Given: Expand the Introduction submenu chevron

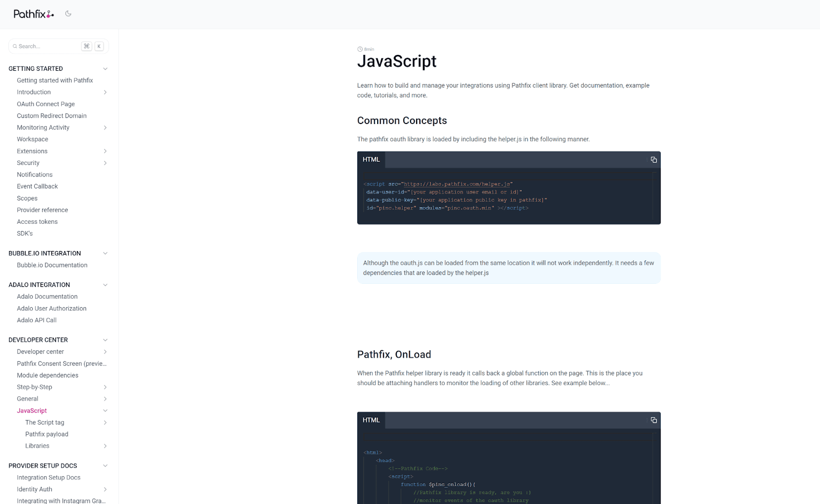Looking at the screenshot, I should [105, 92].
